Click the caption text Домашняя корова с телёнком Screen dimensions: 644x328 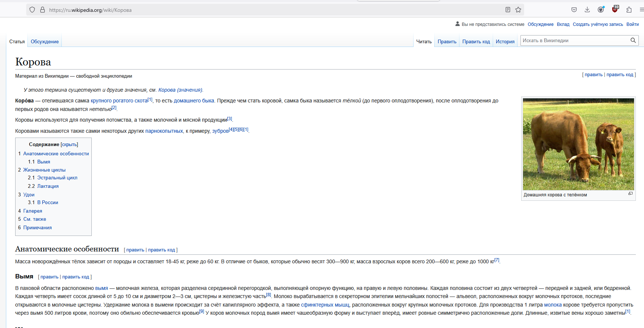point(555,195)
